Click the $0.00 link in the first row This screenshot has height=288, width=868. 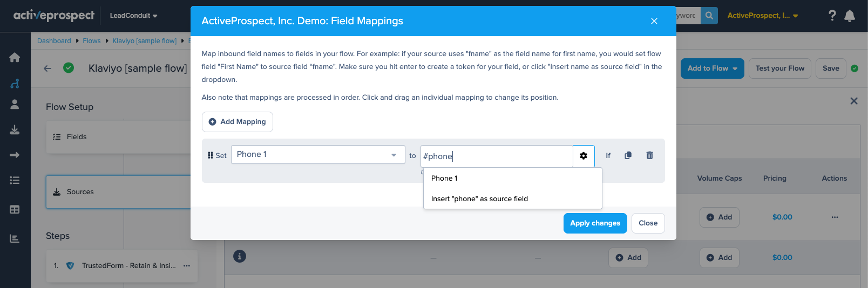[782, 217]
